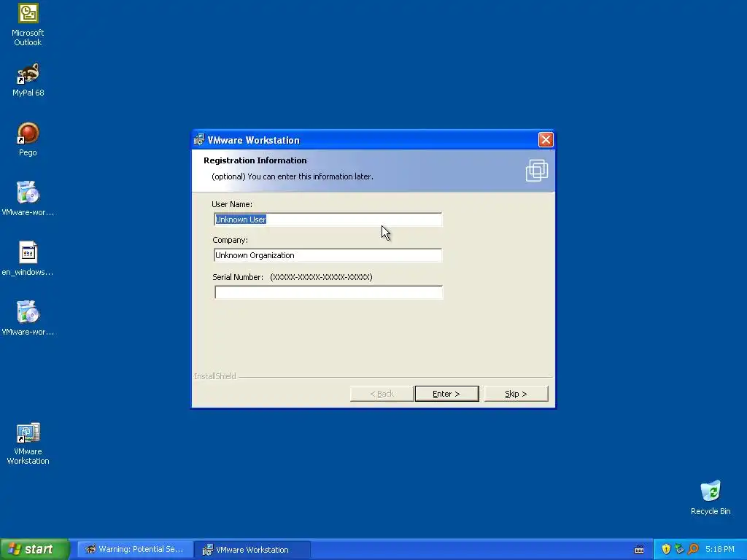Switch to the Warning: Potential Se... taskbar window
The width and height of the screenshot is (747, 560).
coord(135,550)
